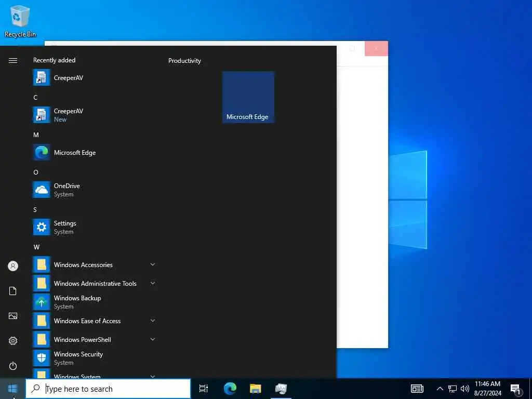Launch the CreeperAV entry marked New

(95, 115)
